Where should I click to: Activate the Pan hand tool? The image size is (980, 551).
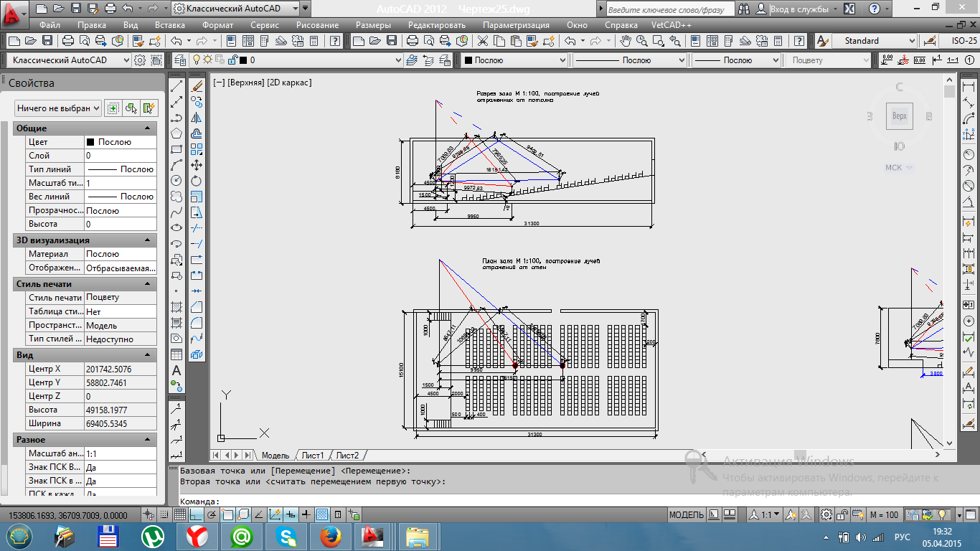tap(626, 41)
